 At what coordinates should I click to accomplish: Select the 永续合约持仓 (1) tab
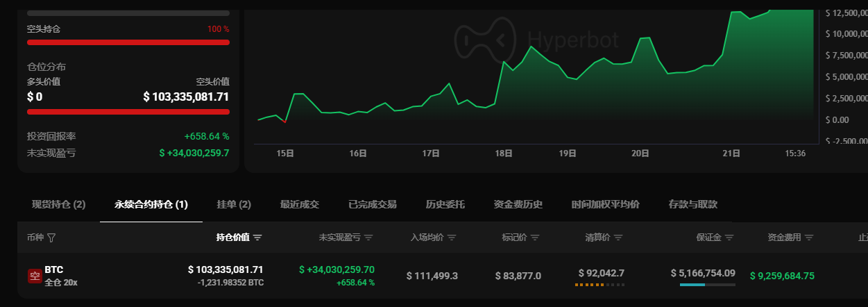pyautogui.click(x=151, y=204)
